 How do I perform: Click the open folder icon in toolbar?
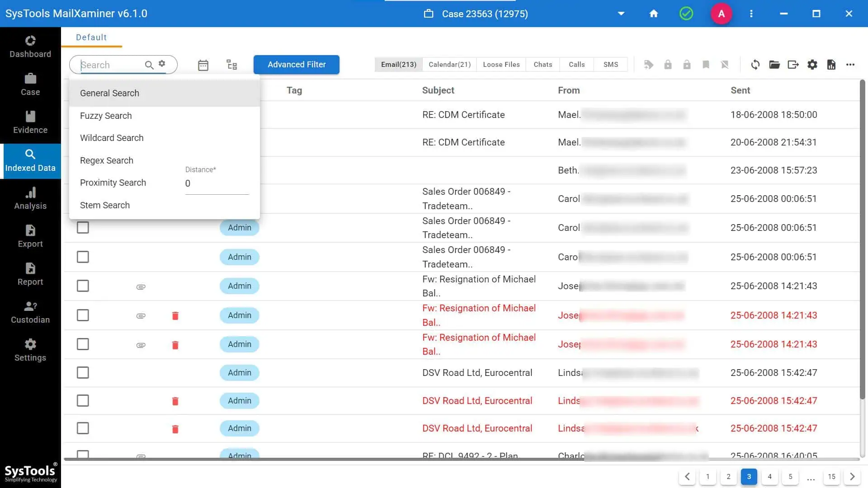pyautogui.click(x=774, y=65)
